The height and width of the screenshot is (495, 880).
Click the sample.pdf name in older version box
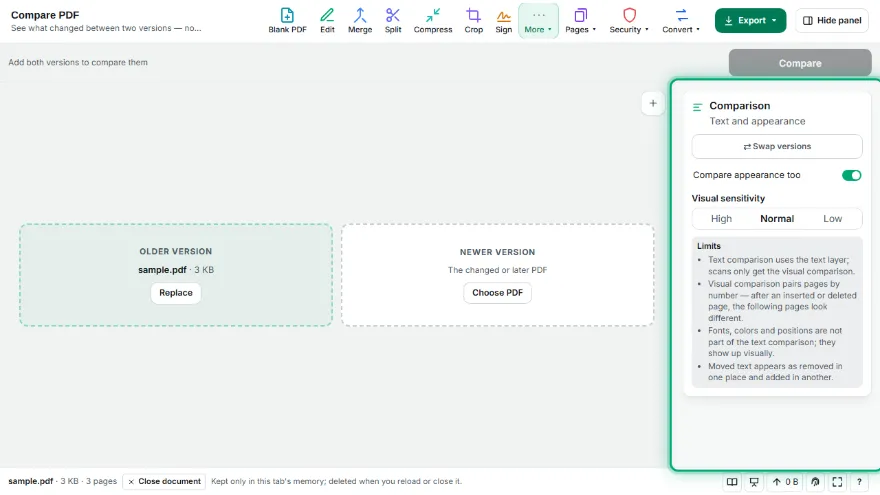click(162, 270)
